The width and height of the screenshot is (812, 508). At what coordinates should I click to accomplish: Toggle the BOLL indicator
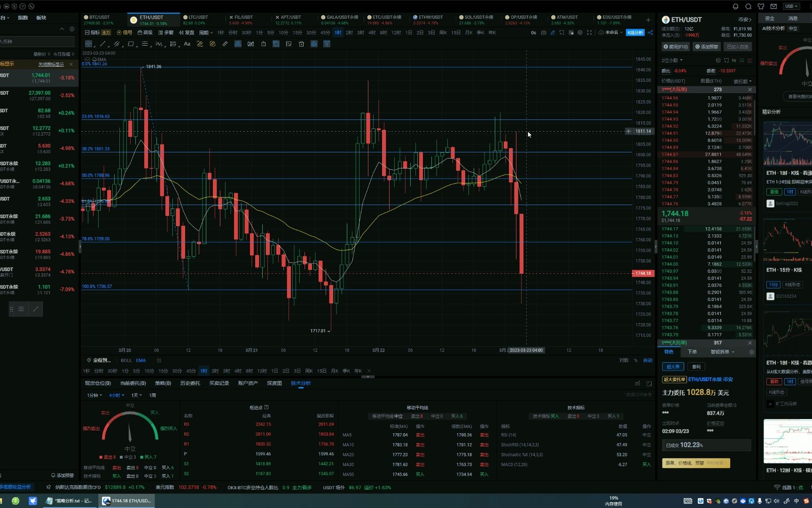[126, 360]
